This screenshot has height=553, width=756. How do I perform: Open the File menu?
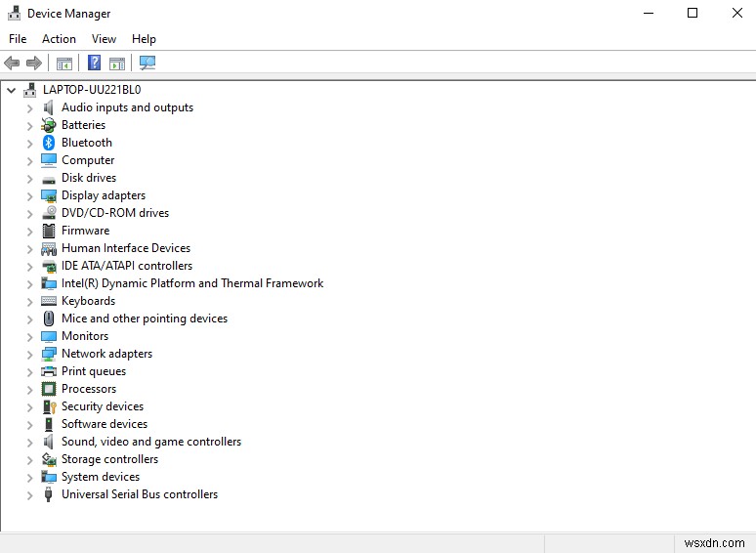click(18, 38)
